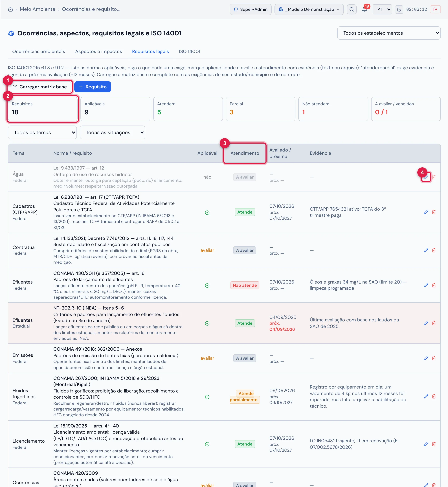Click applicable check icon in Fluidos frigoríficos row

[207, 397]
